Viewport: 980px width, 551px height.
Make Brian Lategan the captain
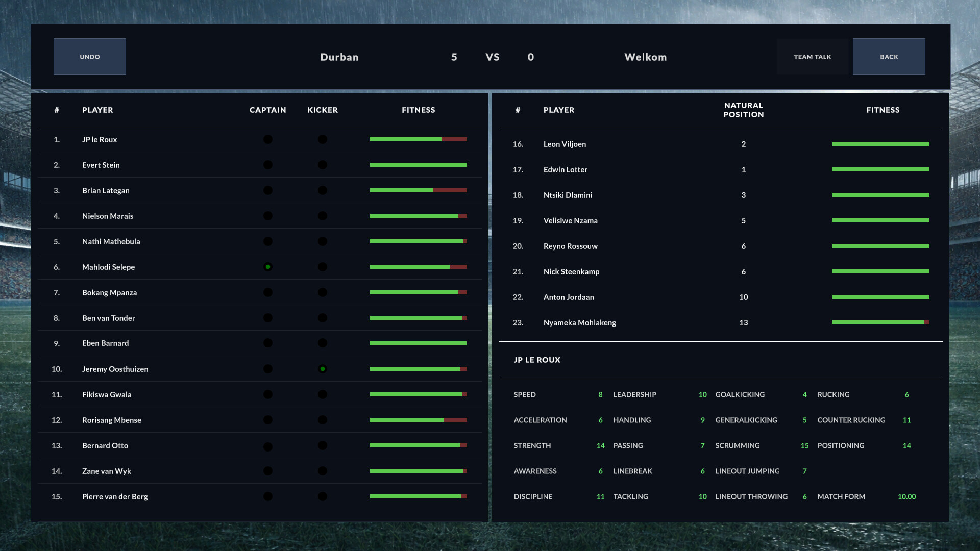pos(268,190)
